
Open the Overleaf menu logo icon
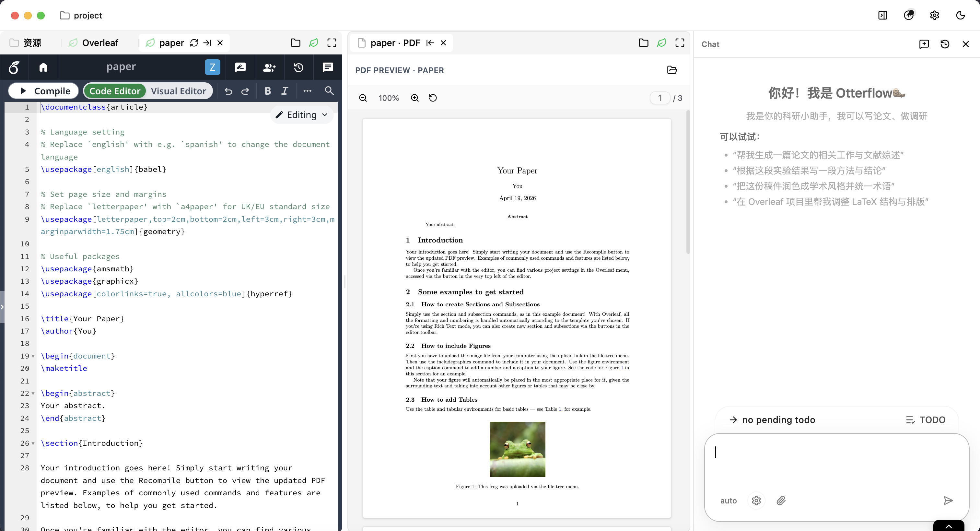(14, 67)
